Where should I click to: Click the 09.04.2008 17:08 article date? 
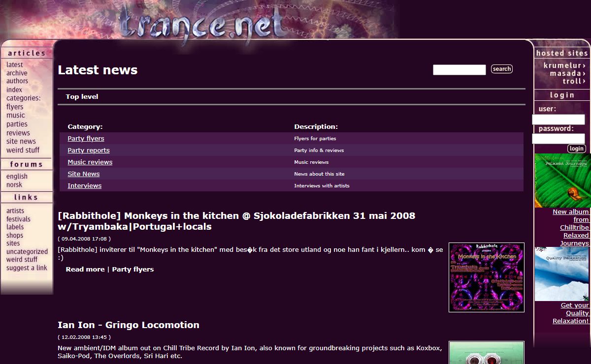point(85,239)
